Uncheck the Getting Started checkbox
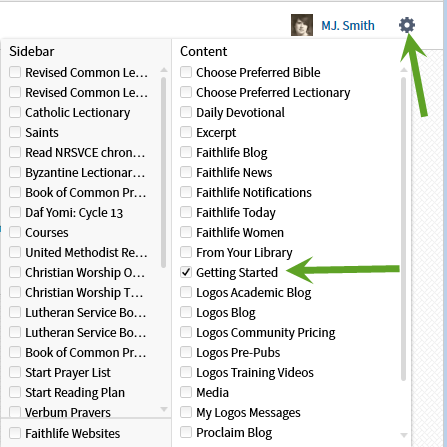This screenshot has width=447, height=447. click(x=186, y=272)
